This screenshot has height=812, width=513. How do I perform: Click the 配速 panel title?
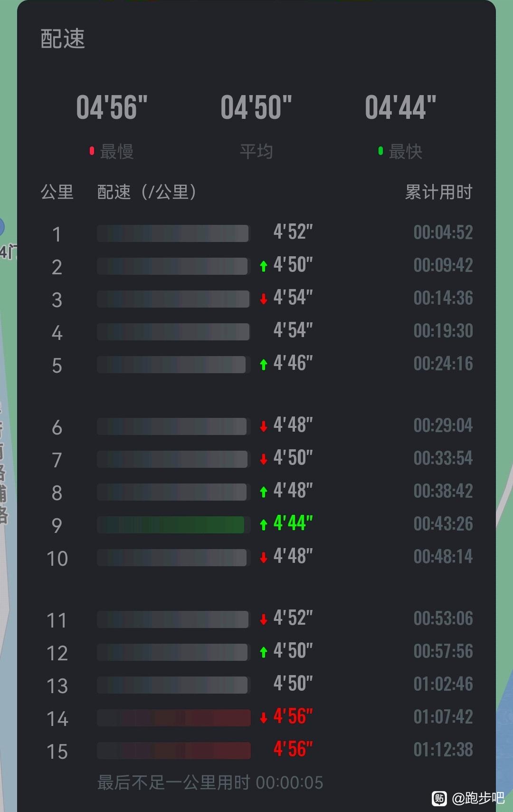point(63,39)
